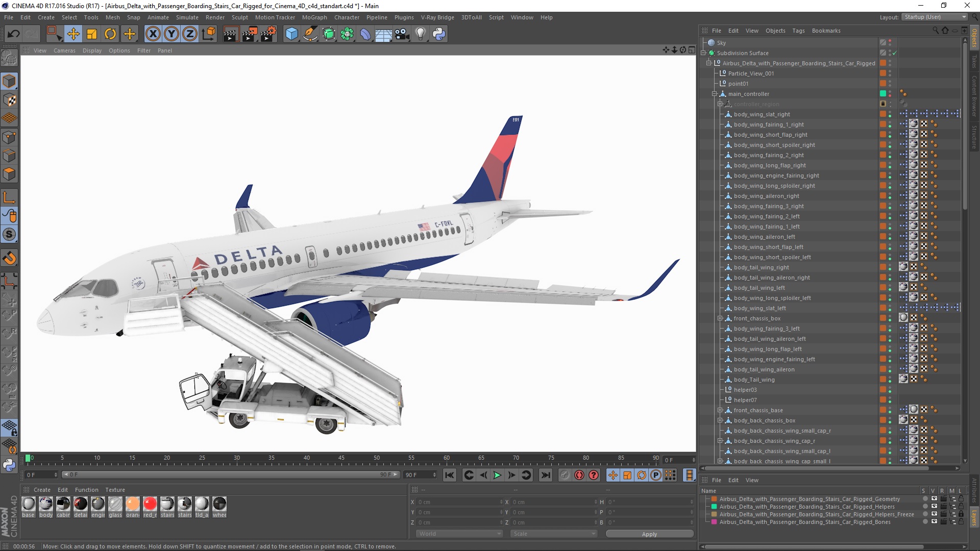Toggle visibility dots for Sky object
This screenshot has height=551, width=980.
(x=890, y=43)
